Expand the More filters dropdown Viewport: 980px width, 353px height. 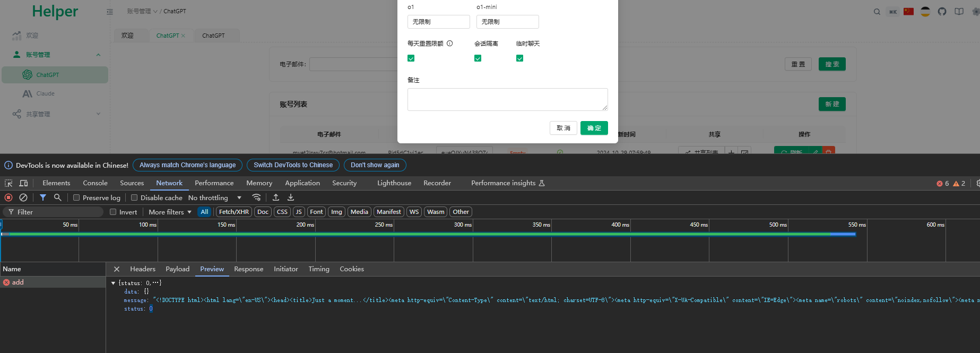pyautogui.click(x=170, y=212)
